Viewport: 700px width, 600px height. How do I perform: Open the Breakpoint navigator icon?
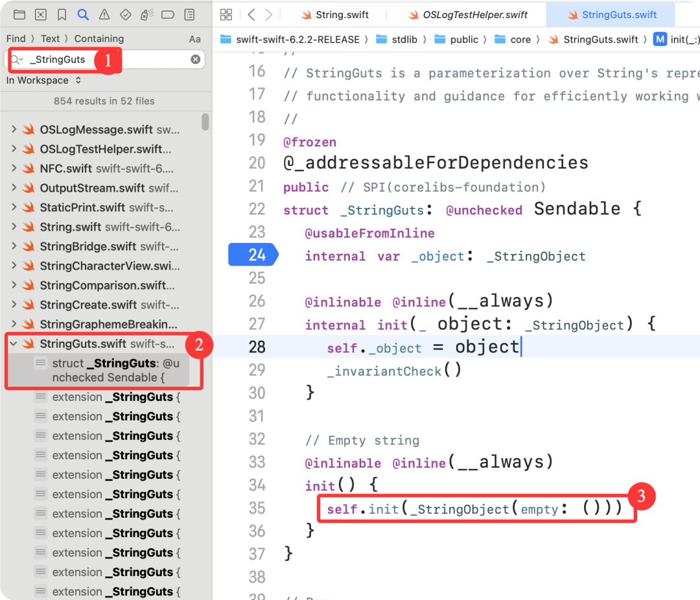[168, 15]
